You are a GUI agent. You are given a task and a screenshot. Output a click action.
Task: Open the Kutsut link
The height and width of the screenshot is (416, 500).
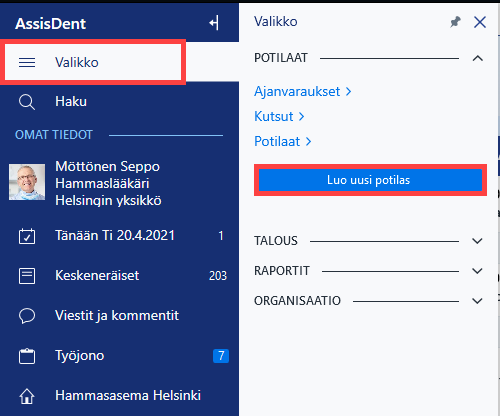coord(279,116)
